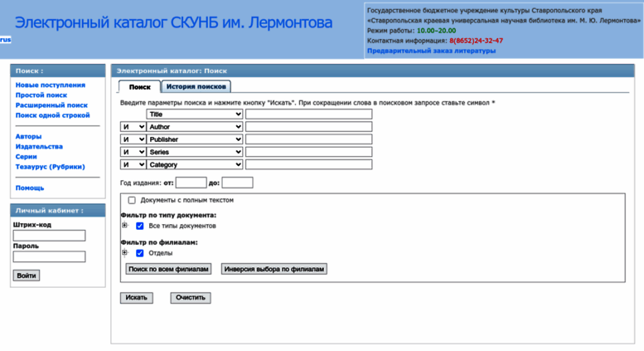
Task: Focus the Author search text field
Action: coord(309,127)
